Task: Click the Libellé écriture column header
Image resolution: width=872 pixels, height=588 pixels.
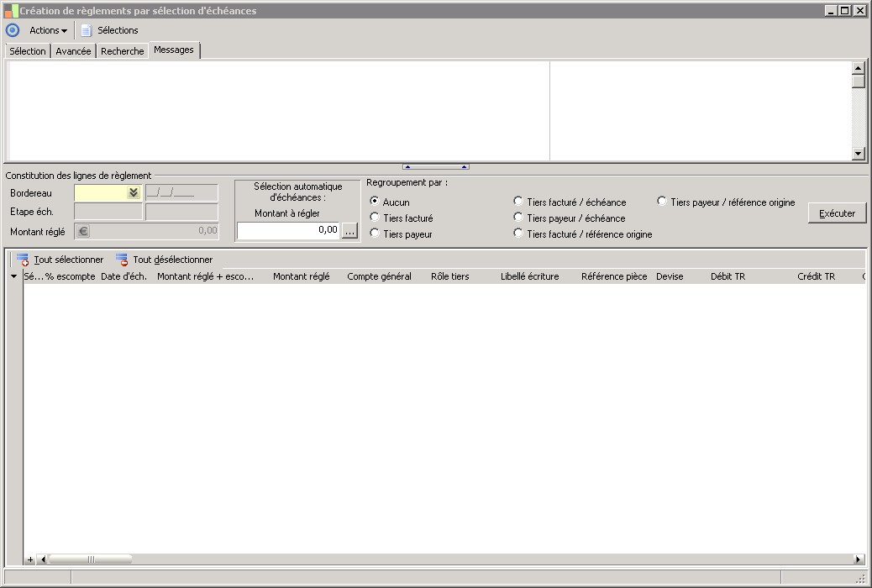Action: tap(529, 276)
